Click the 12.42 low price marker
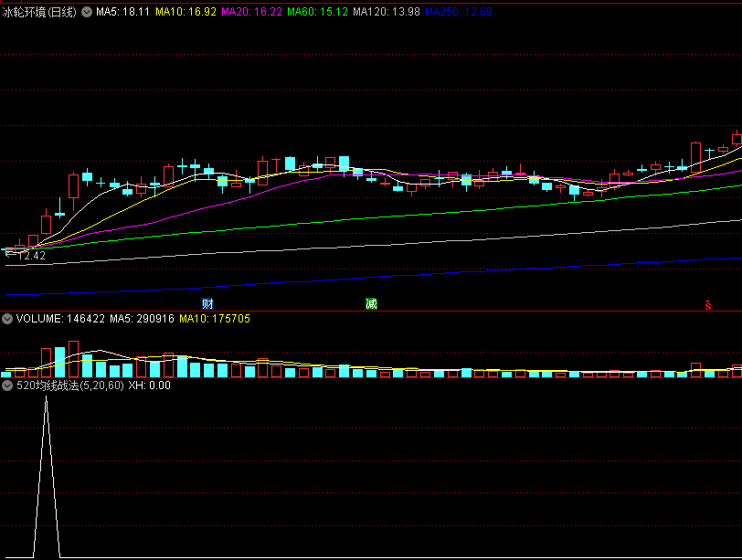 26,256
